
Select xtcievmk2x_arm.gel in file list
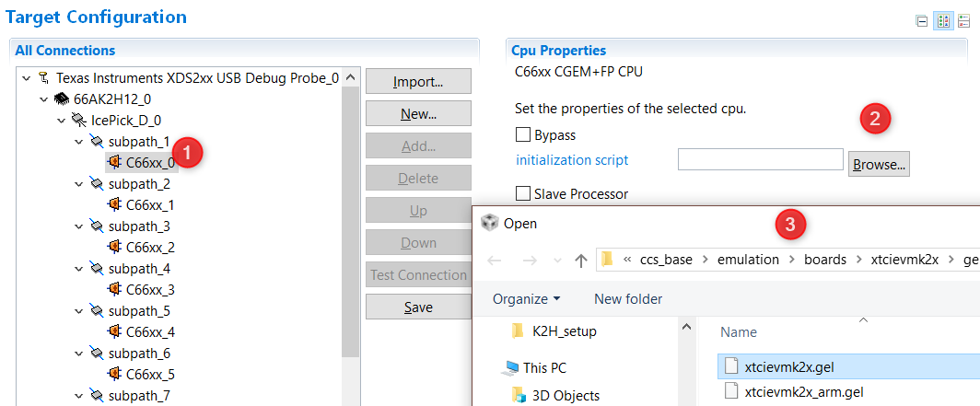click(x=805, y=392)
